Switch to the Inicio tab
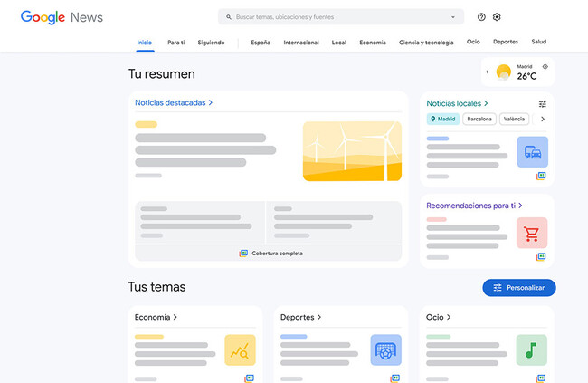The width and height of the screenshot is (588, 383). pos(145,43)
